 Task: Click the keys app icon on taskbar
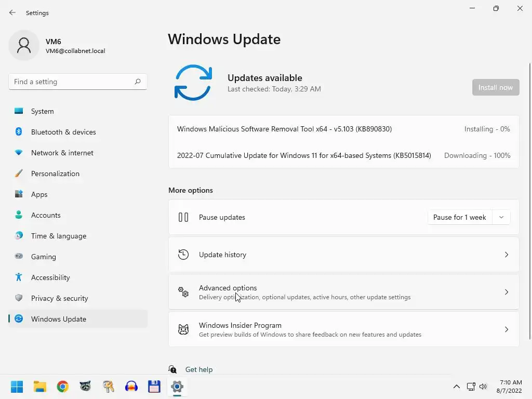click(109, 387)
